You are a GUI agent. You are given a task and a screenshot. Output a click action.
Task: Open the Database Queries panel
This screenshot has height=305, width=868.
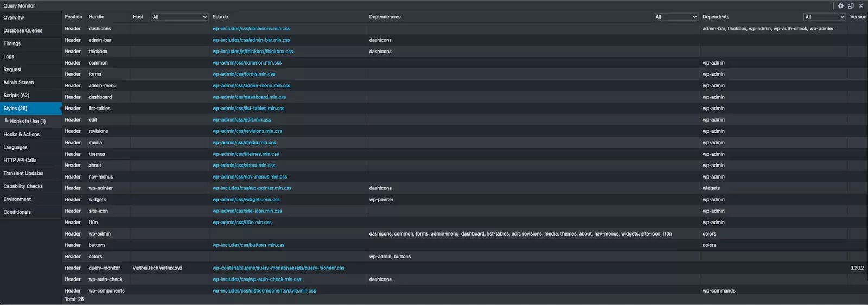point(23,31)
